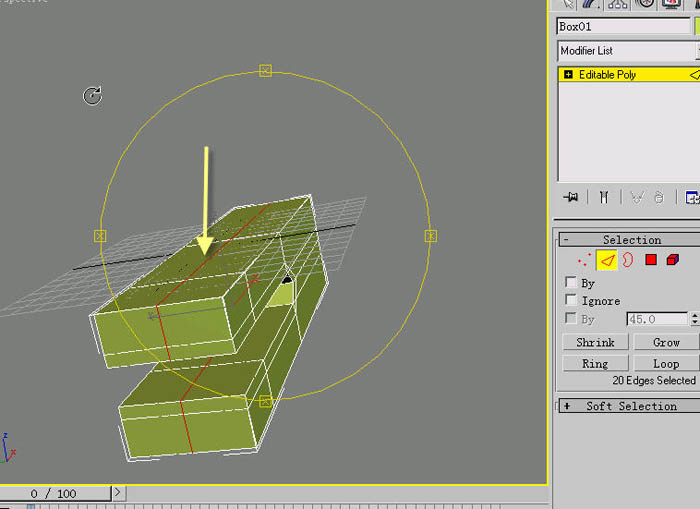Click the "20 Edges Selected" status text
Image resolution: width=700 pixels, height=509 pixels.
[654, 380]
